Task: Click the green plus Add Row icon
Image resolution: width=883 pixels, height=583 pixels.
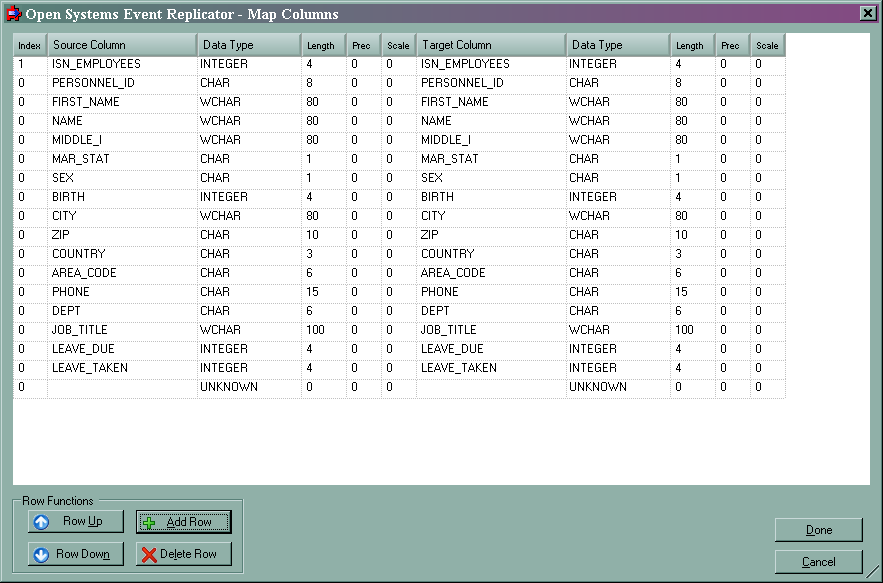Action: 149,522
